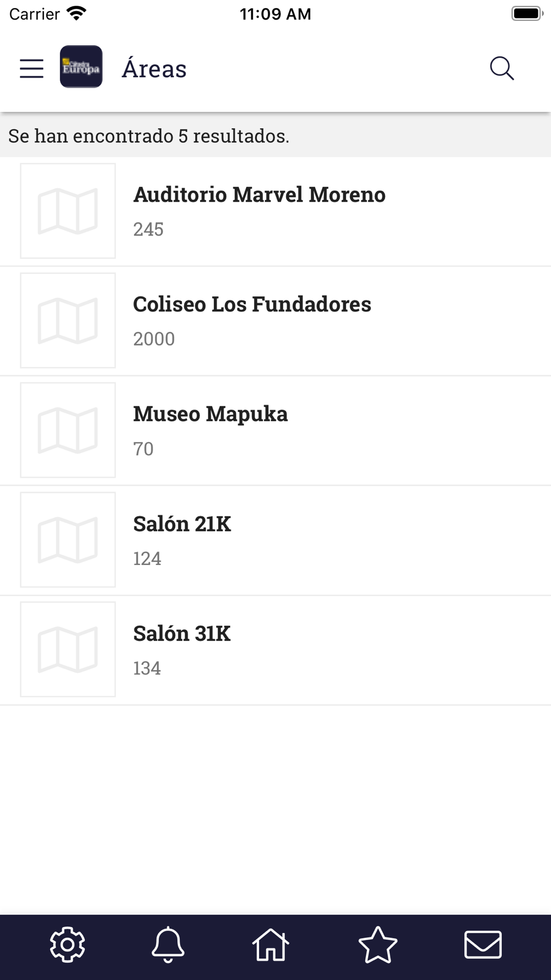Open the hamburger navigation menu
The image size is (551, 980).
point(31,68)
